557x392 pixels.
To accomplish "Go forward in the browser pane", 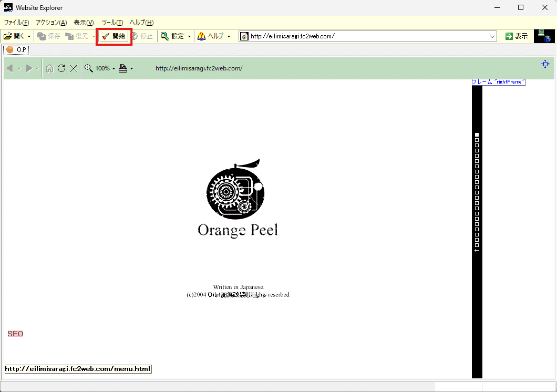I will (x=29, y=68).
